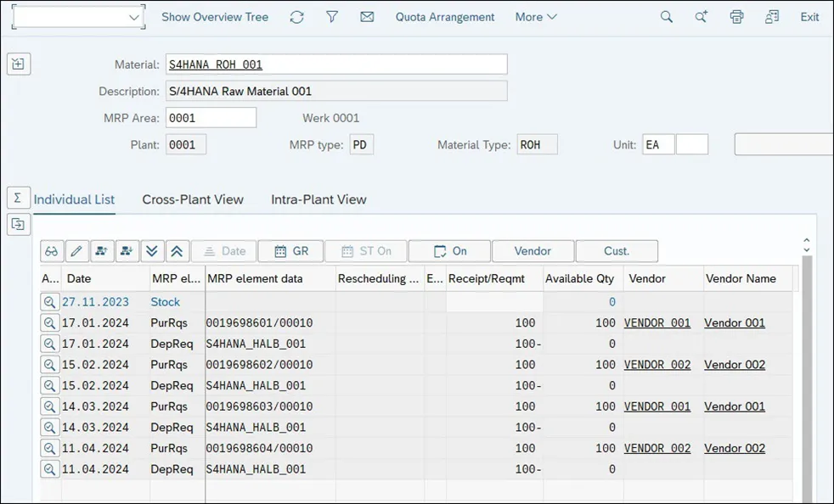
Task: Click the pencil change element icon
Action: [x=76, y=251]
